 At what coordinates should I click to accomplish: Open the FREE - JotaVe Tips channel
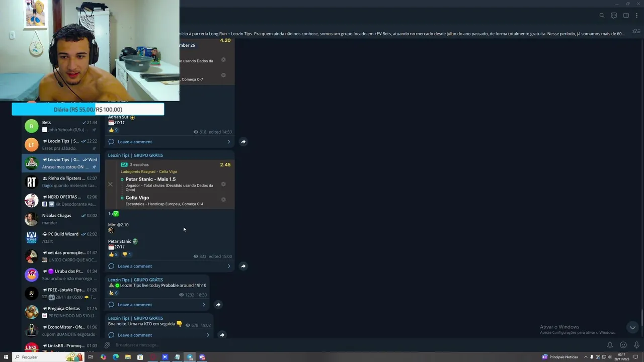tap(61, 293)
